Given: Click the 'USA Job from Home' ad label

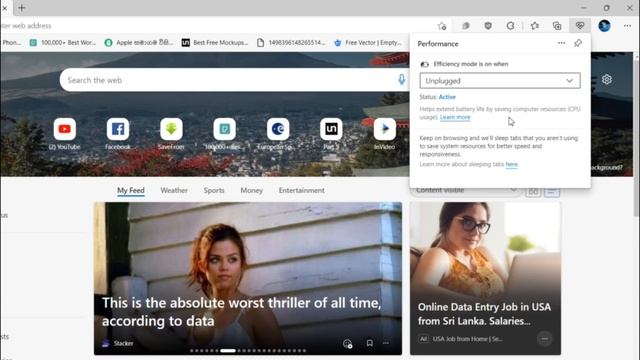Looking at the screenshot, I should click(x=467, y=339).
